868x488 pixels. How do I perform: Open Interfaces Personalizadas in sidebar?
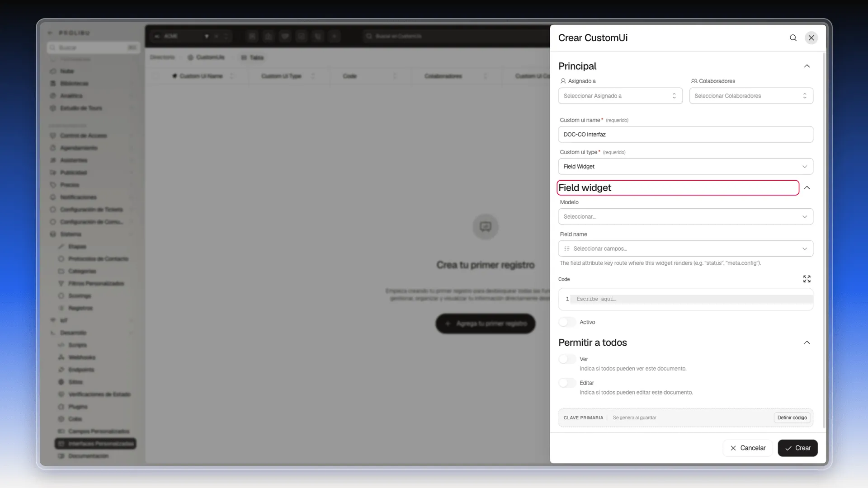coord(95,444)
